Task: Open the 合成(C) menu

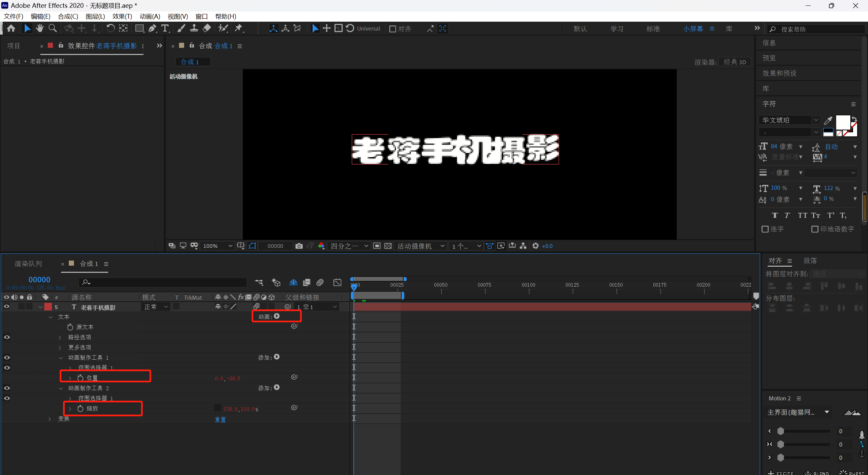Action: pos(68,16)
